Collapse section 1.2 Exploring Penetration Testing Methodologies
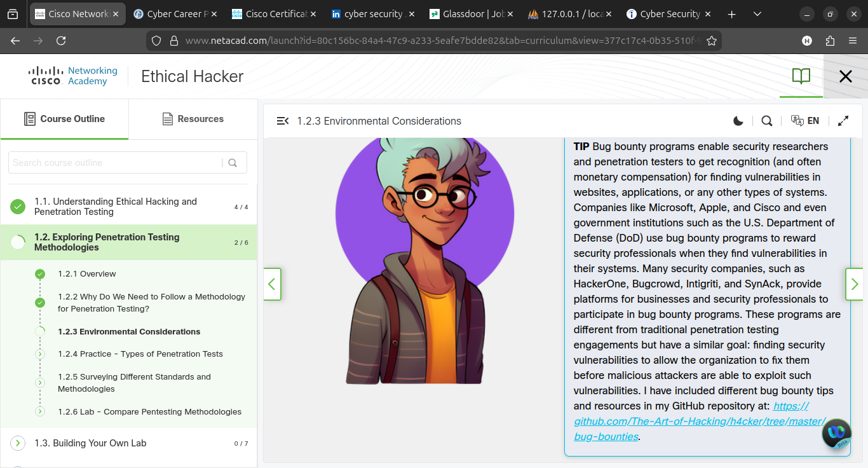The height and width of the screenshot is (468, 868). (x=107, y=242)
